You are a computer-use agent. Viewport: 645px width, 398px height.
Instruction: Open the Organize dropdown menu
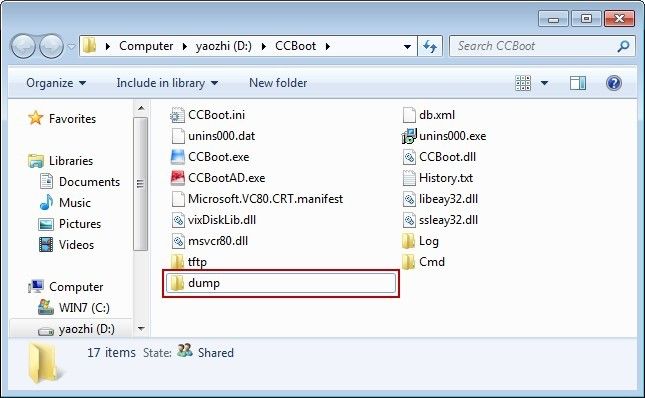56,83
